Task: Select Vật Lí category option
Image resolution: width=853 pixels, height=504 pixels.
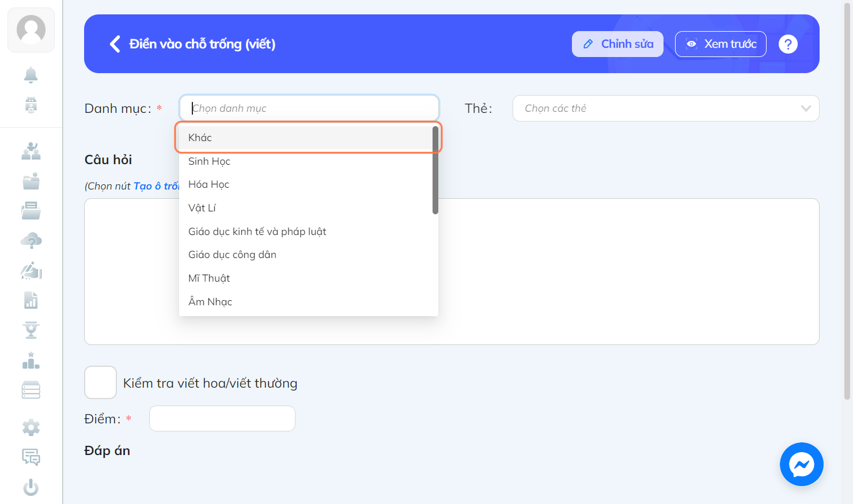Action: point(306,208)
